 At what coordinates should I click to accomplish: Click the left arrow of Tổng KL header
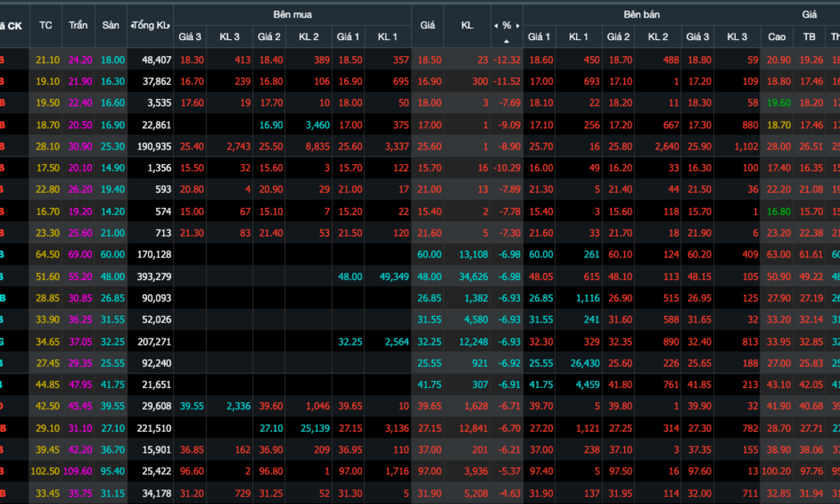pos(132,26)
